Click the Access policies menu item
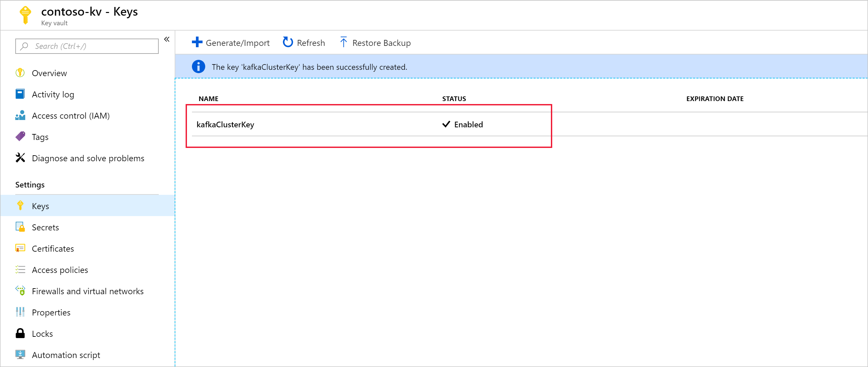The height and width of the screenshot is (367, 868). pos(61,269)
